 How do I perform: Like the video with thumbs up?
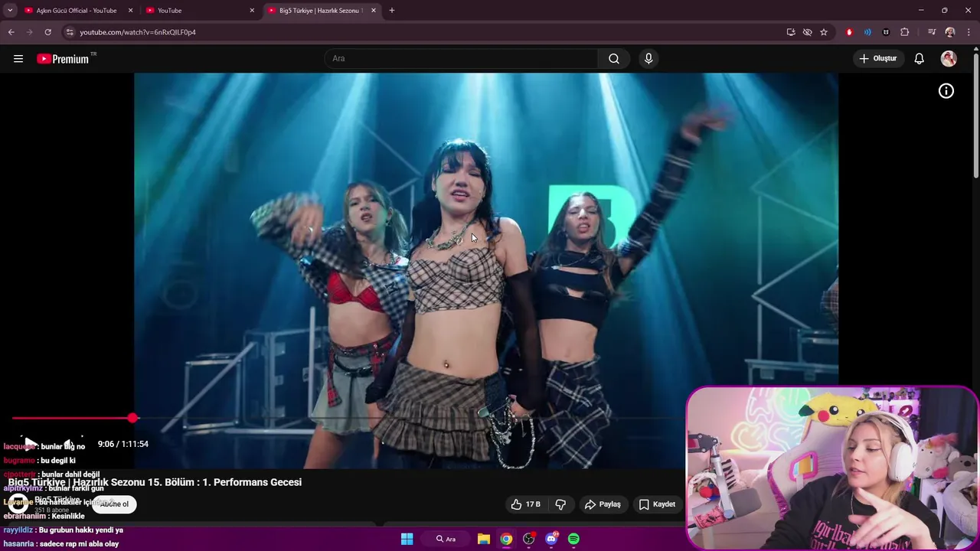coord(525,504)
